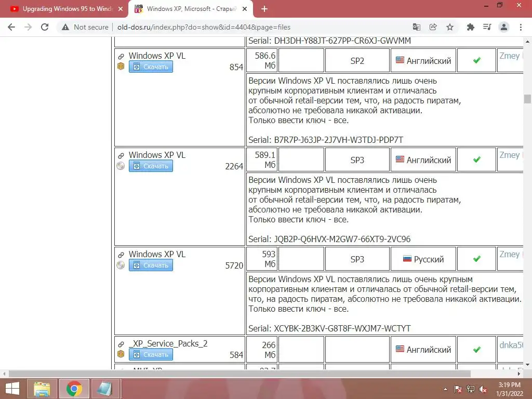This screenshot has height=399, width=532.
Task: Click the 586.6 Мб size cell
Action: tap(262, 61)
